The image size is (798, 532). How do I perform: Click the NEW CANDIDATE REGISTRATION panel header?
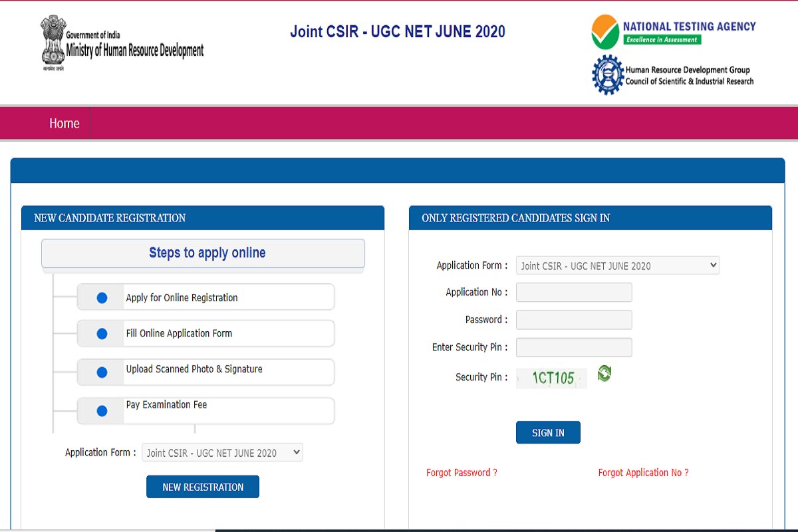(x=203, y=218)
